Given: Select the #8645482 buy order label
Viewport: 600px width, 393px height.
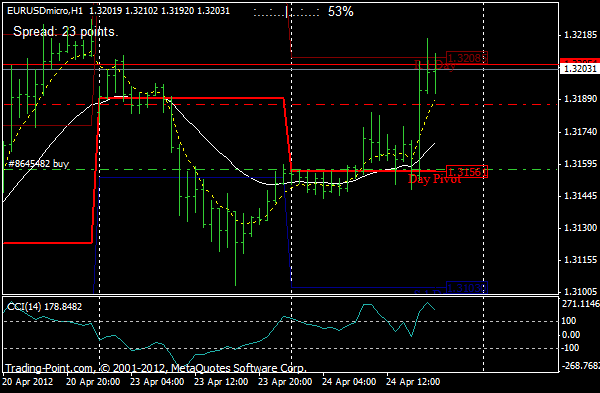Looking at the screenshot, I should 38,164.
